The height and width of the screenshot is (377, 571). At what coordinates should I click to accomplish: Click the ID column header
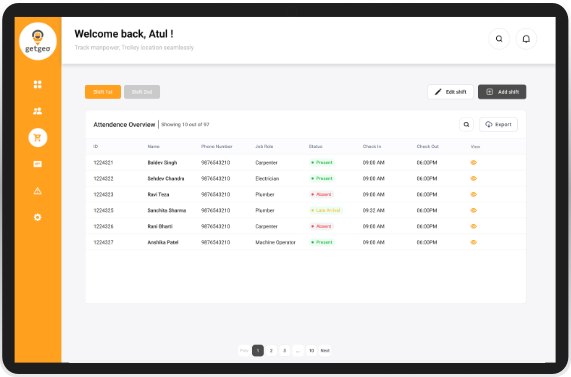pyautogui.click(x=95, y=146)
